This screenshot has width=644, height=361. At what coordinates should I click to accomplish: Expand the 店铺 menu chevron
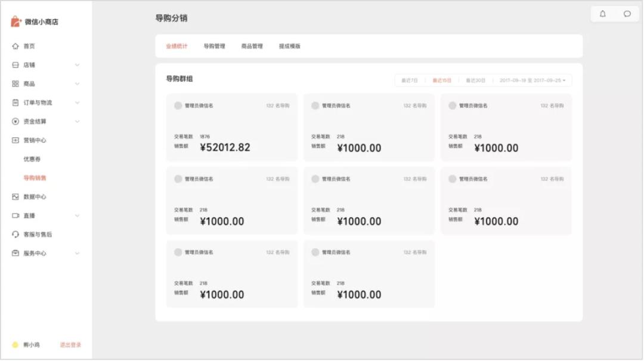pos(77,65)
